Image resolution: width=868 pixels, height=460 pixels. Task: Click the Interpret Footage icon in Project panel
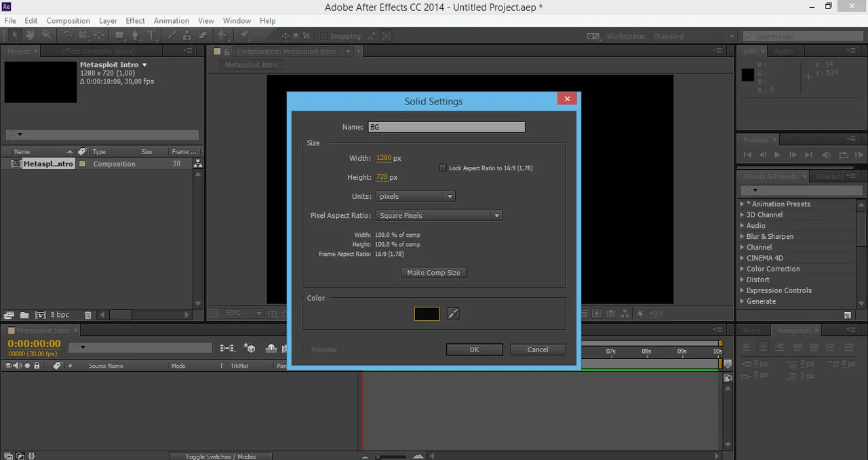9,315
